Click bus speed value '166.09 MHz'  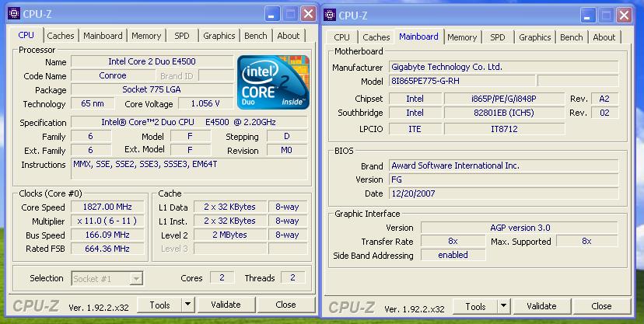pyautogui.click(x=107, y=235)
